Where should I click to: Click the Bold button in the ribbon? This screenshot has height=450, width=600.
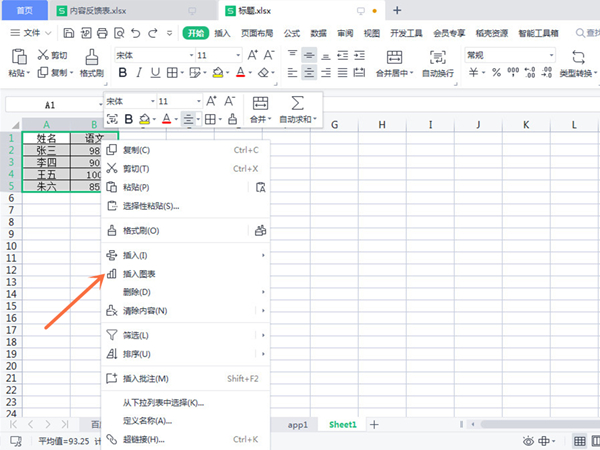123,73
